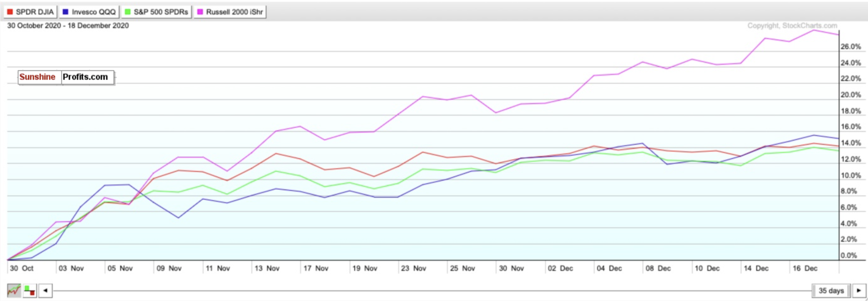
Task: Click the 11 Nov date axis label
Action: [218, 268]
